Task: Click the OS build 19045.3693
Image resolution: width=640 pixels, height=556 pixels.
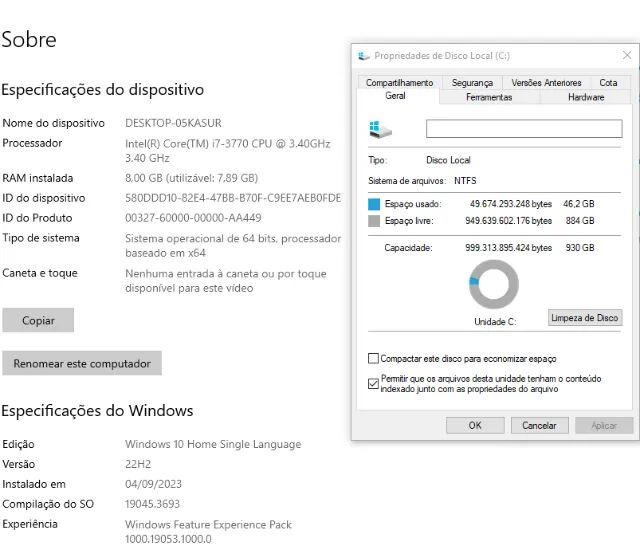Action: click(x=152, y=504)
